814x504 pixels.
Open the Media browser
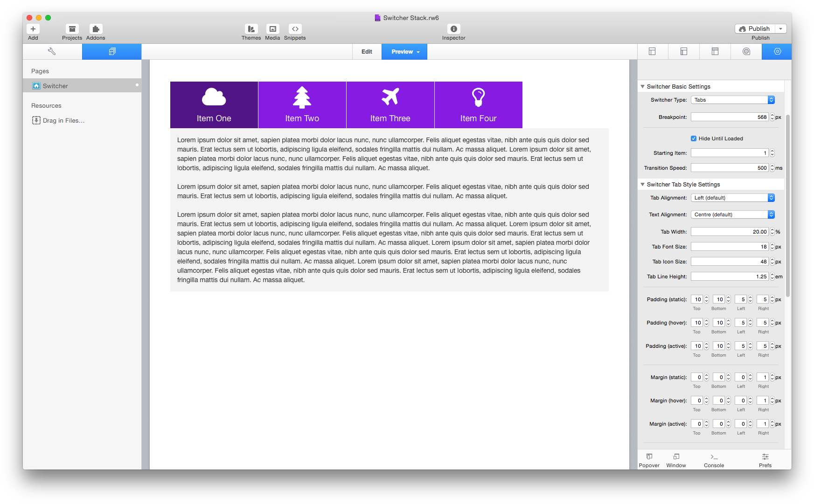pos(272,29)
